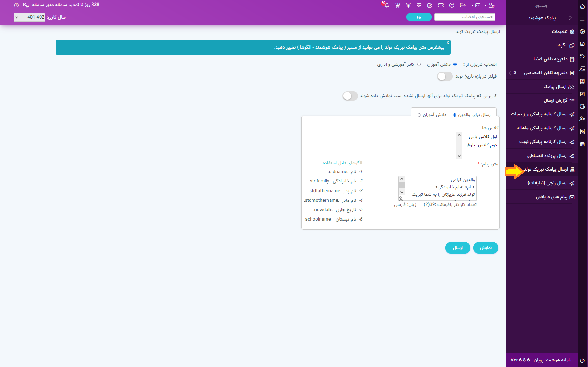Toggle showing users not yet sent birthday SMS
Viewport: 588px width, 367px height.
pyautogui.click(x=350, y=96)
